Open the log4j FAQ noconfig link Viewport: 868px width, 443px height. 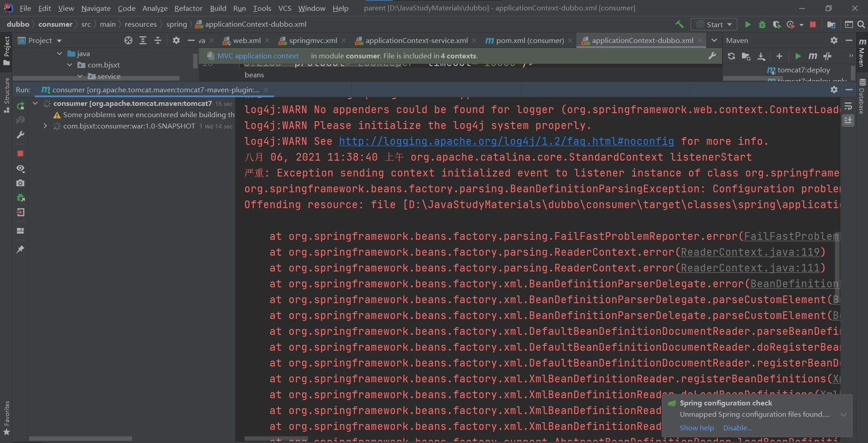pyautogui.click(x=506, y=141)
